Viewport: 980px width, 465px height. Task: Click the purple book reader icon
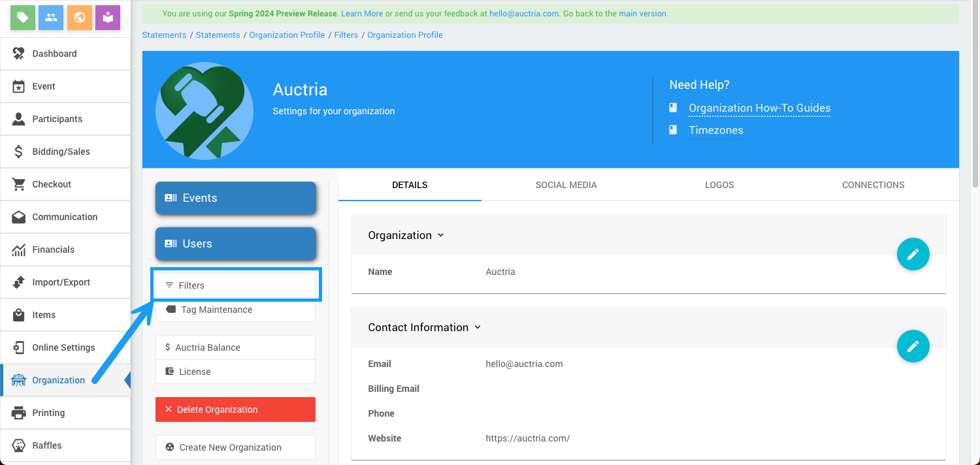click(108, 18)
